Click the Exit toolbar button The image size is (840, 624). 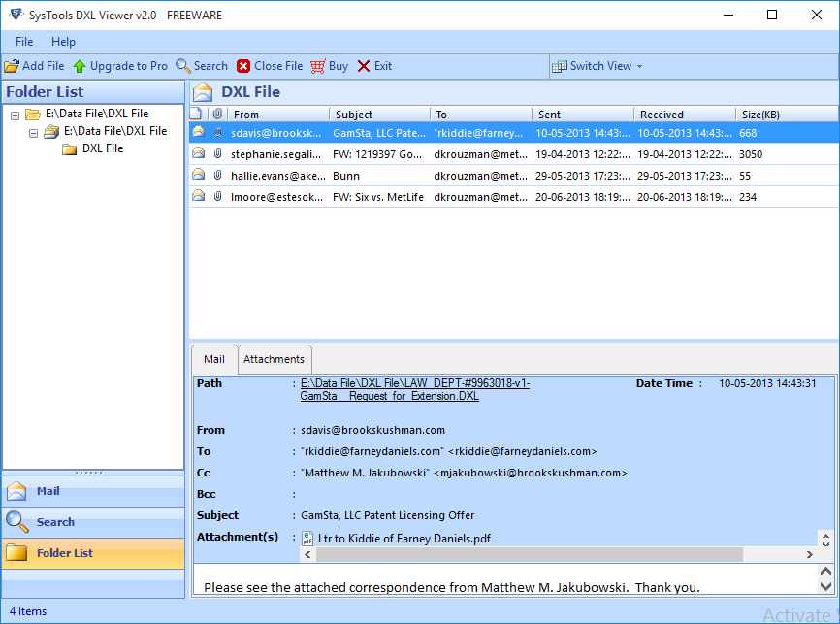(x=374, y=66)
